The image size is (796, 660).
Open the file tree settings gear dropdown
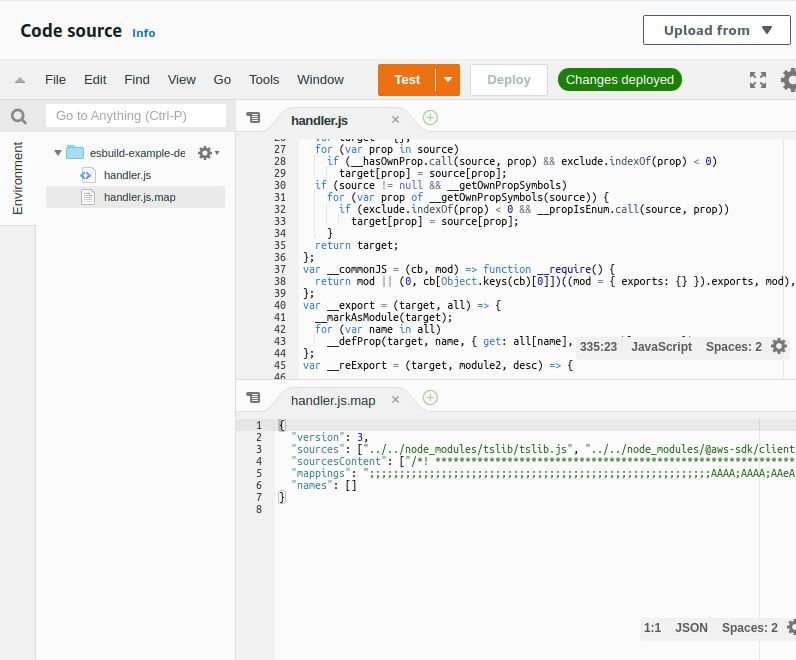208,153
